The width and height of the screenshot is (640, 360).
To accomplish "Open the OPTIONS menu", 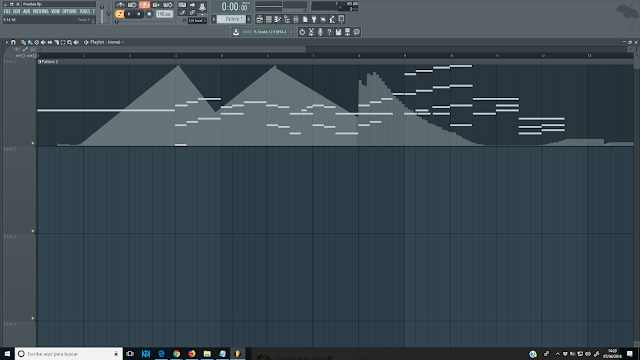I will pyautogui.click(x=69, y=11).
